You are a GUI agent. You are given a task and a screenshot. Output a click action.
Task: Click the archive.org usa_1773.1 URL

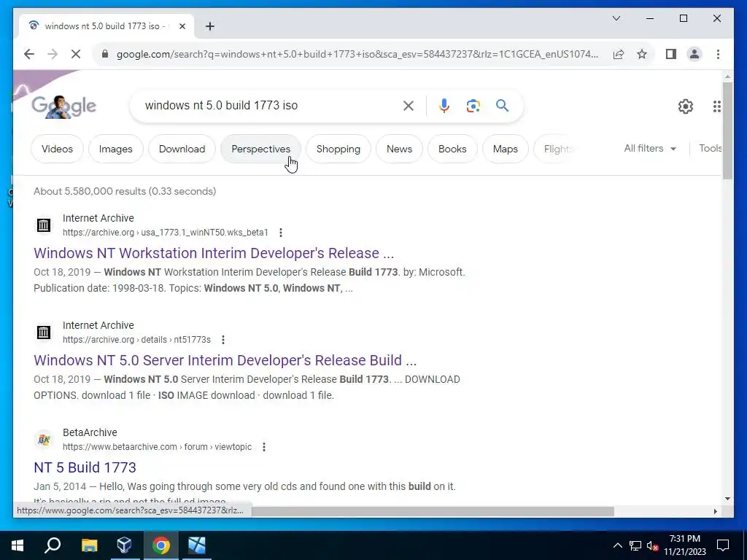pyautogui.click(x=166, y=233)
